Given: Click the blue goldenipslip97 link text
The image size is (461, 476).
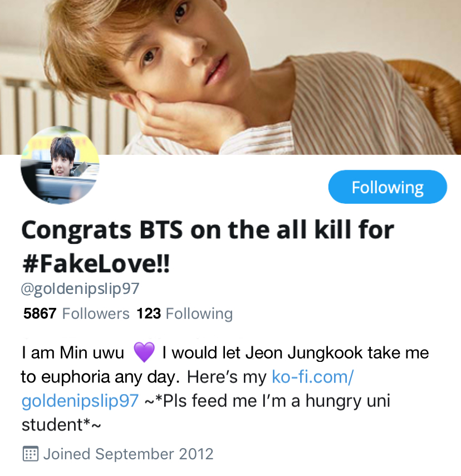Looking at the screenshot, I should click(80, 401).
